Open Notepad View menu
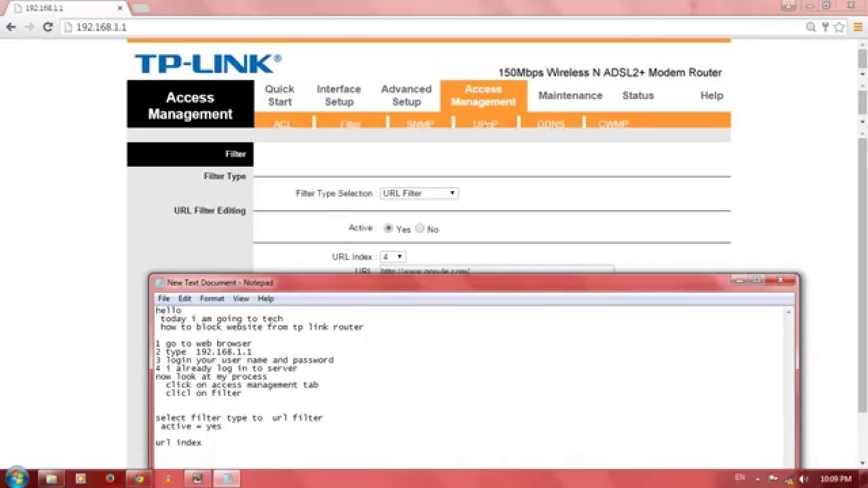This screenshot has height=488, width=868. coord(241,298)
